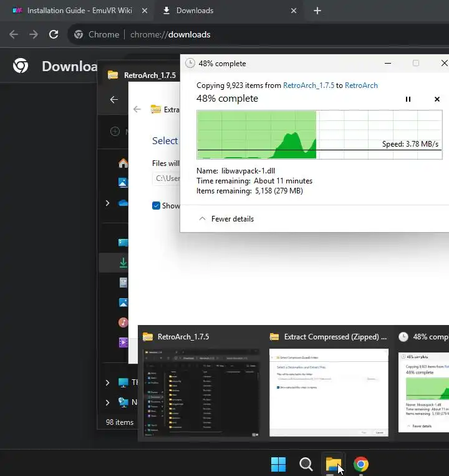The height and width of the screenshot is (476, 449).
Task: Expand the OneDrive tree node
Action: coord(107,203)
